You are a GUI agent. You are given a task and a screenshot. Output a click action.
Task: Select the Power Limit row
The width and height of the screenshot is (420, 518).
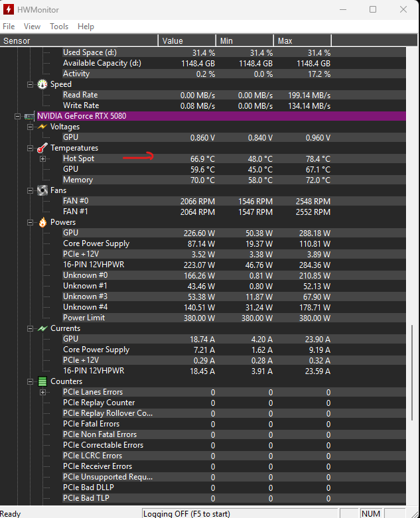point(234,318)
